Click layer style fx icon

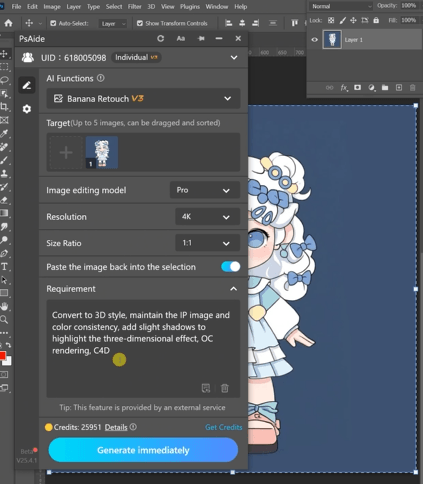tap(344, 88)
